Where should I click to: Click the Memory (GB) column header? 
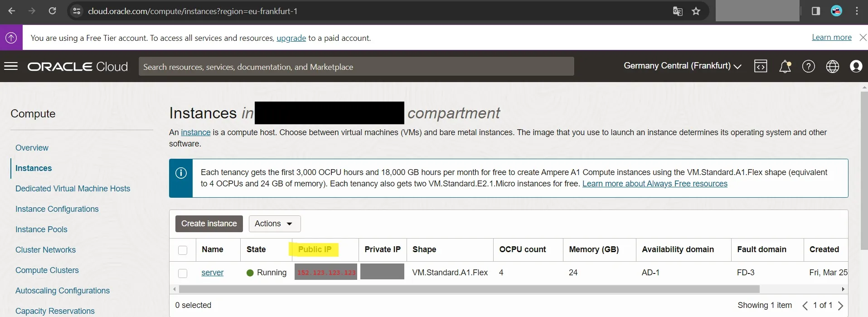coord(594,249)
